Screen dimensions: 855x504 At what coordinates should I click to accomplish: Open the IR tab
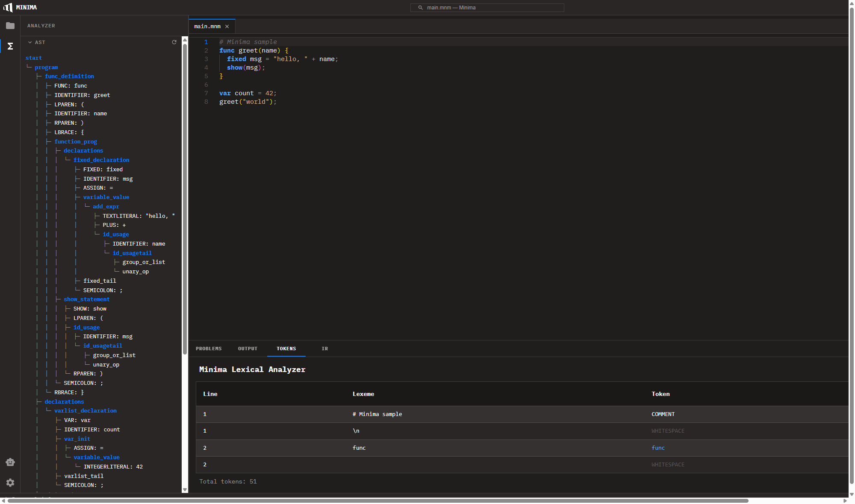point(325,349)
